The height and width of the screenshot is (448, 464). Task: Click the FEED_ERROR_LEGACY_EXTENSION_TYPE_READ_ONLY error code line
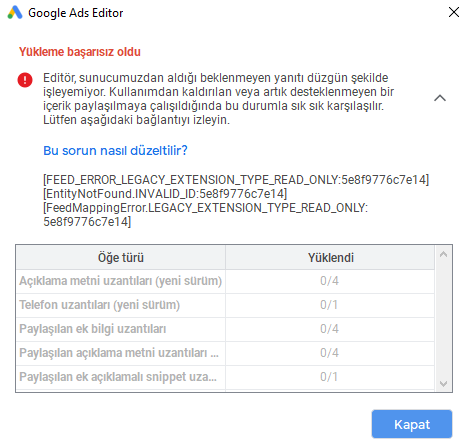236,180
